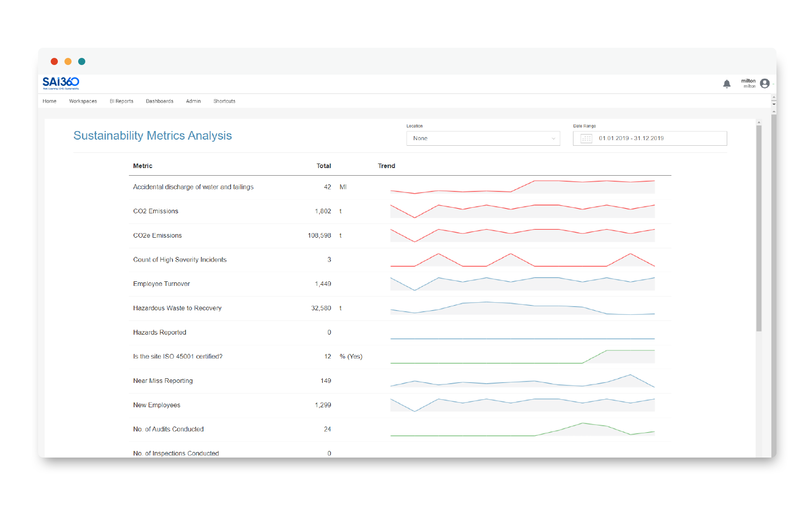
Task: Open the notifications bell icon
Action: tap(727, 84)
